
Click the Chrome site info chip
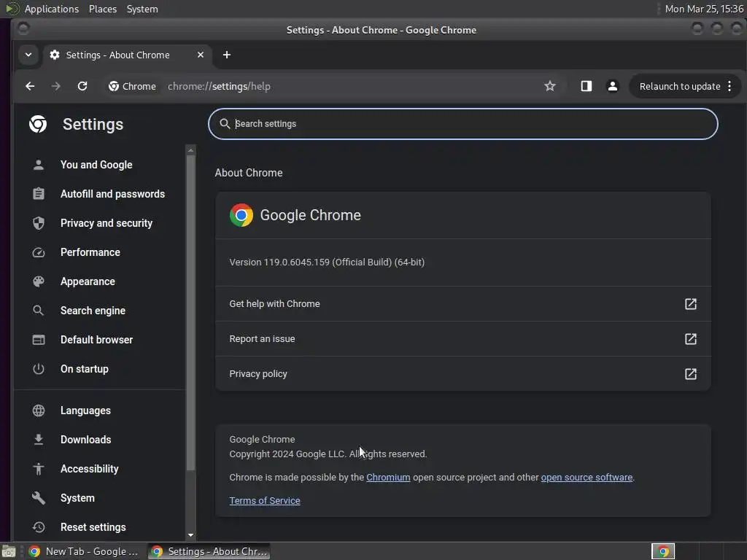133,86
